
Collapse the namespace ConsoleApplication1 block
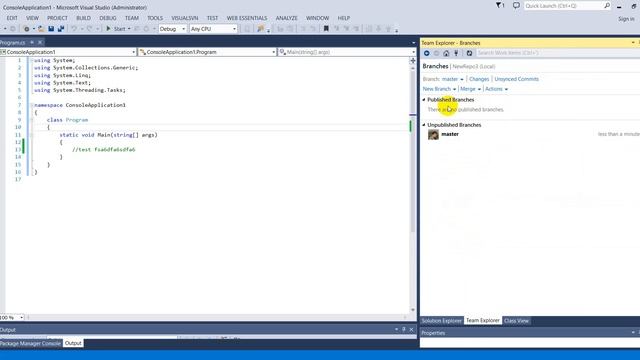pyautogui.click(x=31, y=105)
